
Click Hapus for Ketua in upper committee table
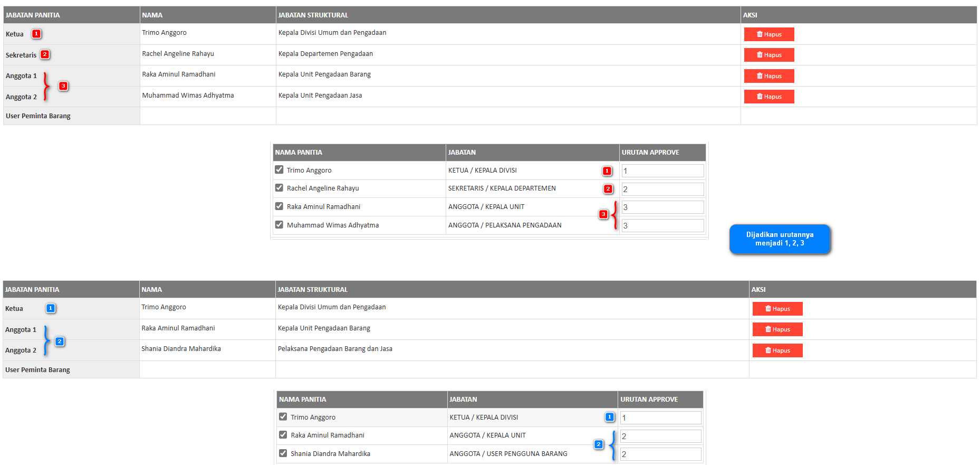pyautogui.click(x=769, y=34)
